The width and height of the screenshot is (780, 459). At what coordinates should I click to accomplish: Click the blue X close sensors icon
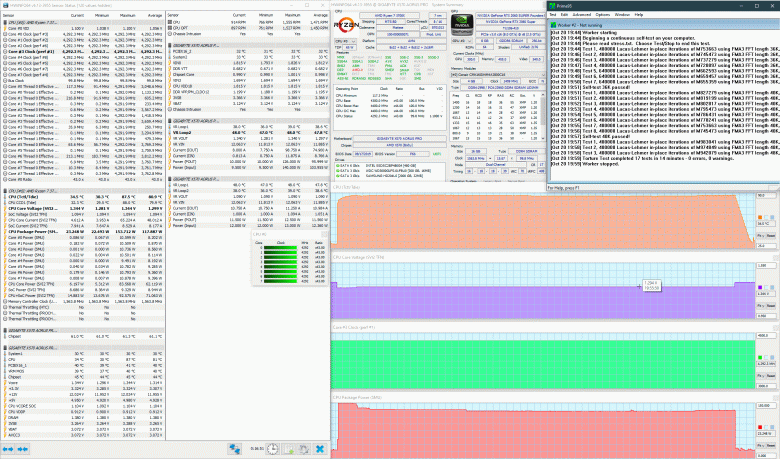point(320,449)
